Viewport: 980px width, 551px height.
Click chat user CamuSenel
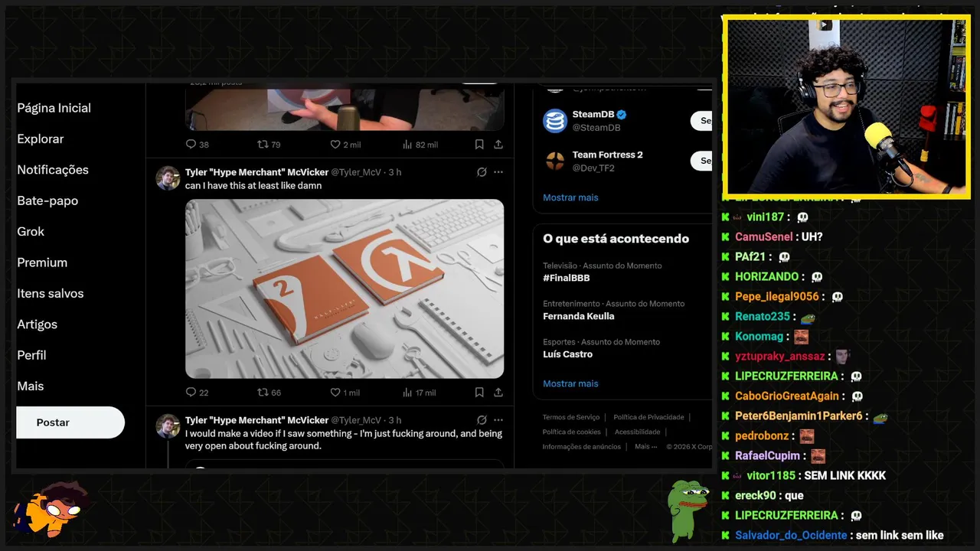click(764, 236)
